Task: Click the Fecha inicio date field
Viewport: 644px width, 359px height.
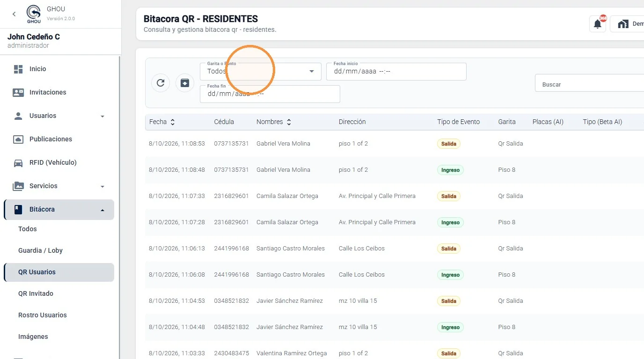Action: [396, 72]
